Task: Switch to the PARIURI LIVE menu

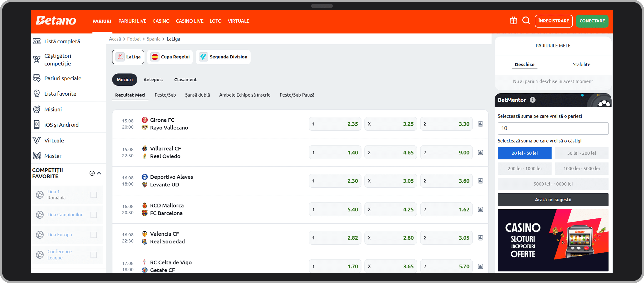Action: (132, 21)
